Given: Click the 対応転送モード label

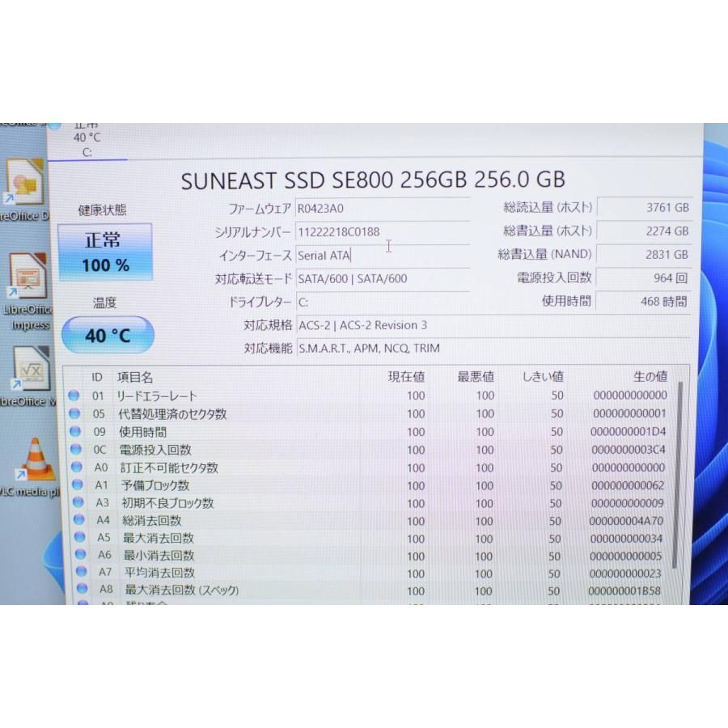Looking at the screenshot, I should tap(253, 278).
